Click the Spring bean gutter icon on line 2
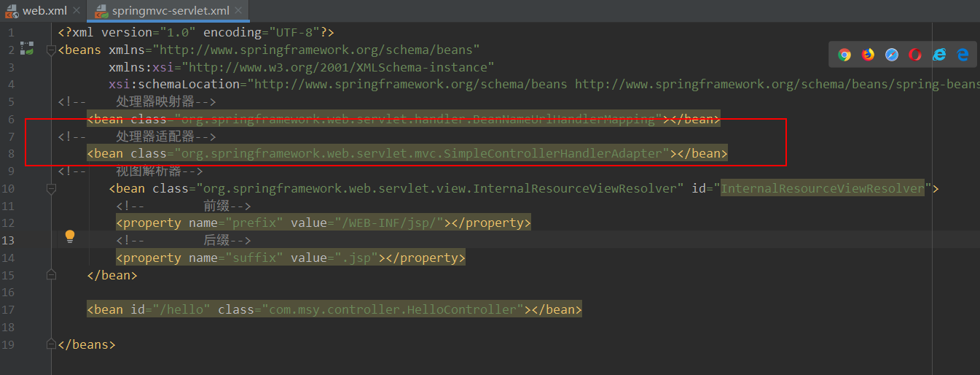Screen dimensions: 980x375 point(27,49)
